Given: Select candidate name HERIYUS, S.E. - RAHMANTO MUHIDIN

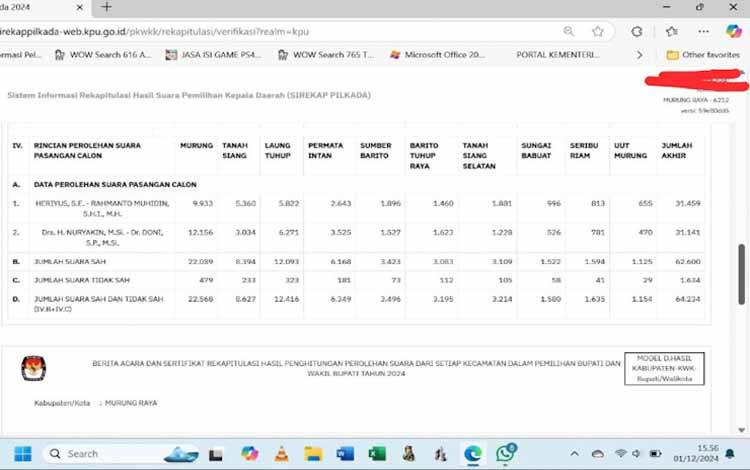Looking at the screenshot, I should pyautogui.click(x=102, y=208).
